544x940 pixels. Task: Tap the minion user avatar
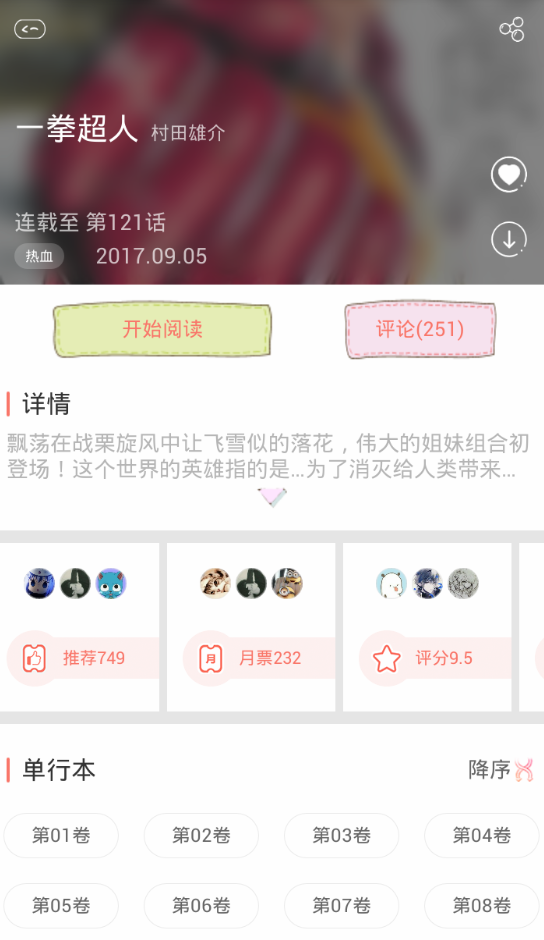[287, 583]
